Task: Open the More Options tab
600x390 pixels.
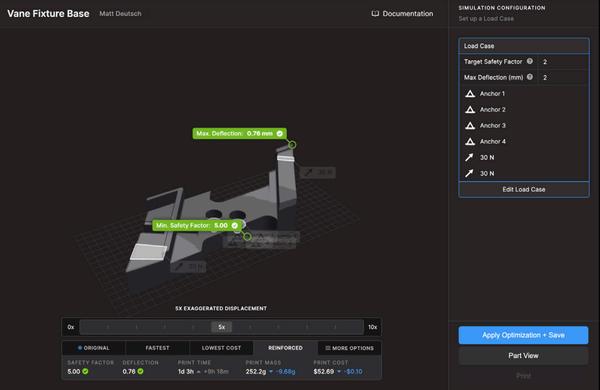Action: coord(349,348)
